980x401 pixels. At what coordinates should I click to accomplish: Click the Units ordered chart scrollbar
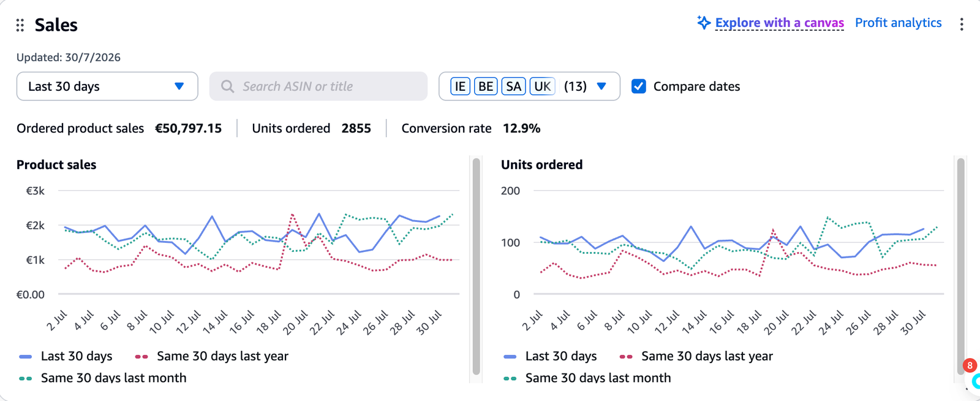pos(961,267)
